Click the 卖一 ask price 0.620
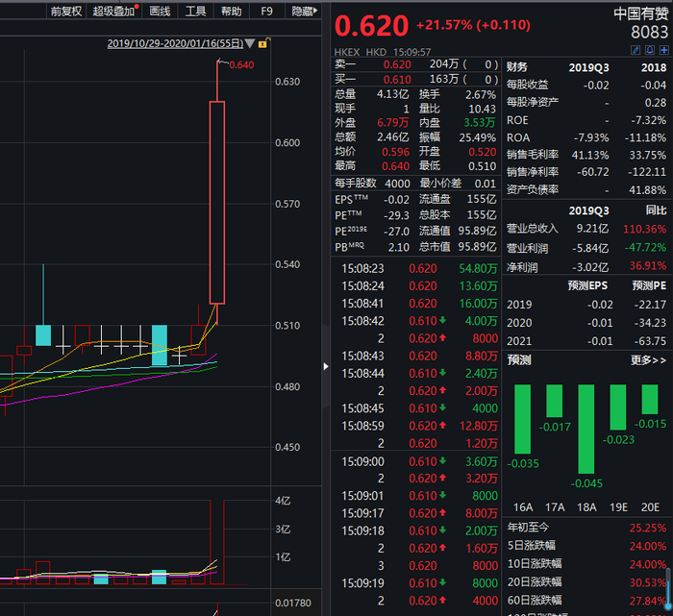 tap(397, 64)
